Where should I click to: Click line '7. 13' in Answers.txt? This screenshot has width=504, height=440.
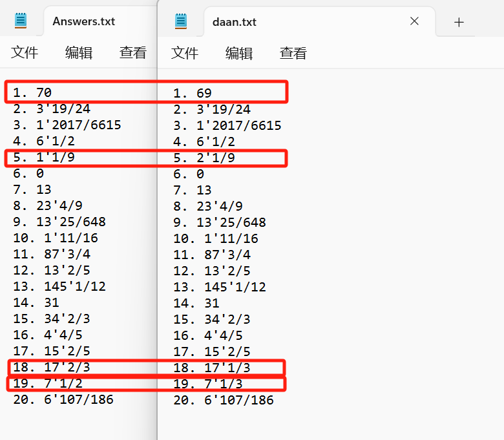coord(32,189)
